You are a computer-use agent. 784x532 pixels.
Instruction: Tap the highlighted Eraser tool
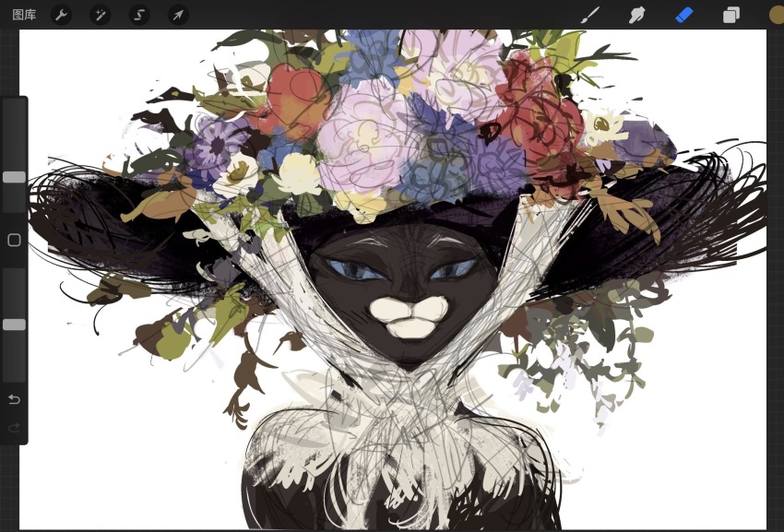(x=683, y=14)
